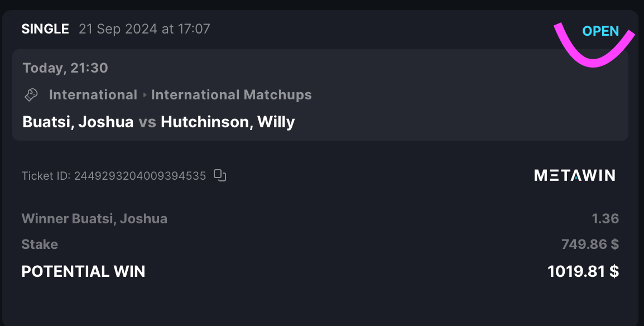The height and width of the screenshot is (326, 644).
Task: Click the 1019.81 $ potential win amount
Action: (583, 271)
